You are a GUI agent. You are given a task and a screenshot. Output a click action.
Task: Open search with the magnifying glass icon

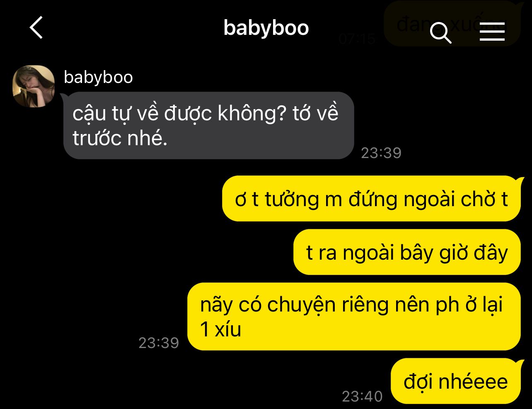[440, 32]
